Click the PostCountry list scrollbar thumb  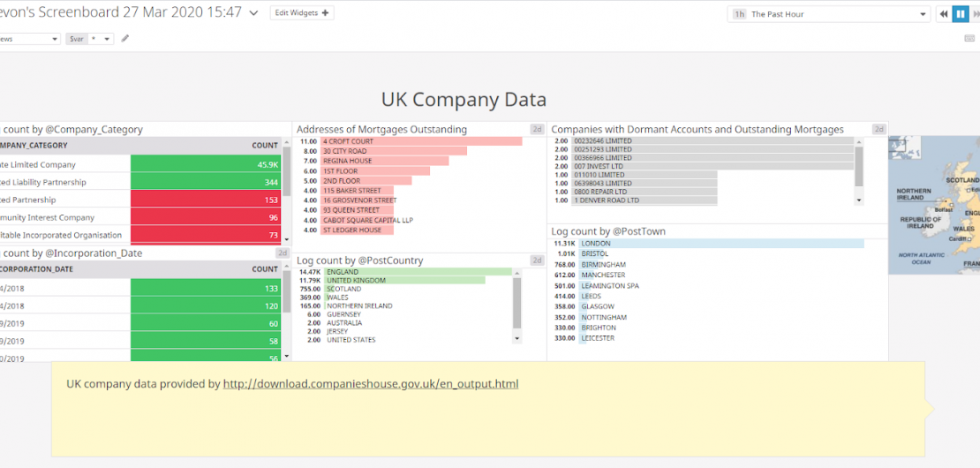(x=516, y=303)
